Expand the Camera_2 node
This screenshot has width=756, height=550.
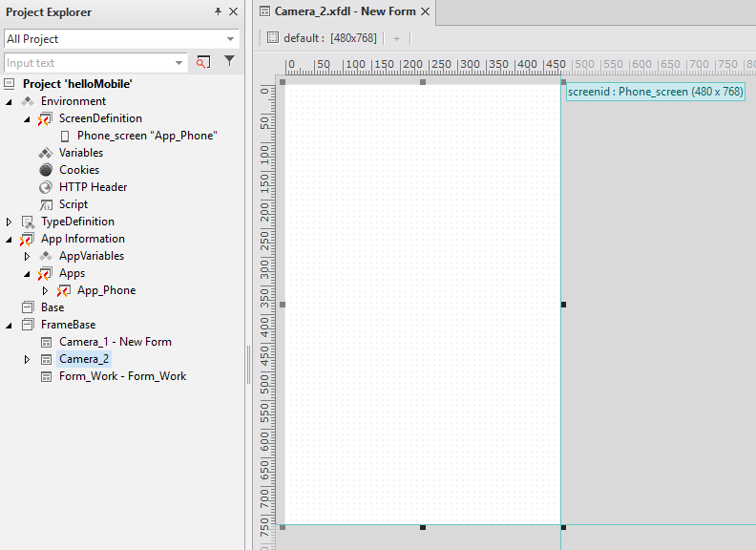click(x=27, y=359)
